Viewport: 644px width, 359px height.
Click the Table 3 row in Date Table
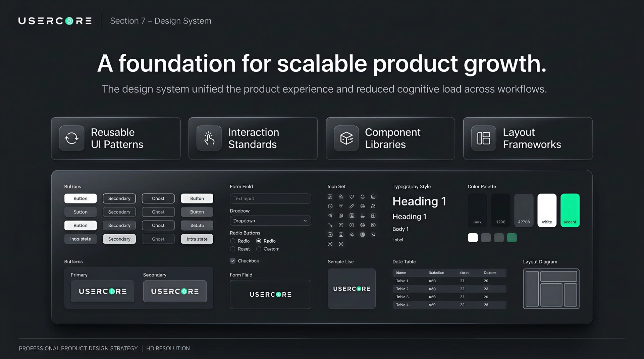tap(449, 297)
